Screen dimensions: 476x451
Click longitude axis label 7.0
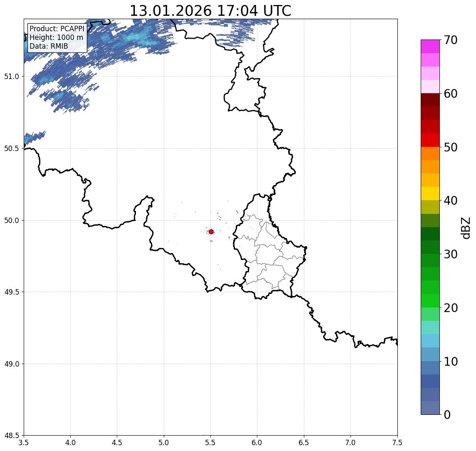tap(350, 443)
